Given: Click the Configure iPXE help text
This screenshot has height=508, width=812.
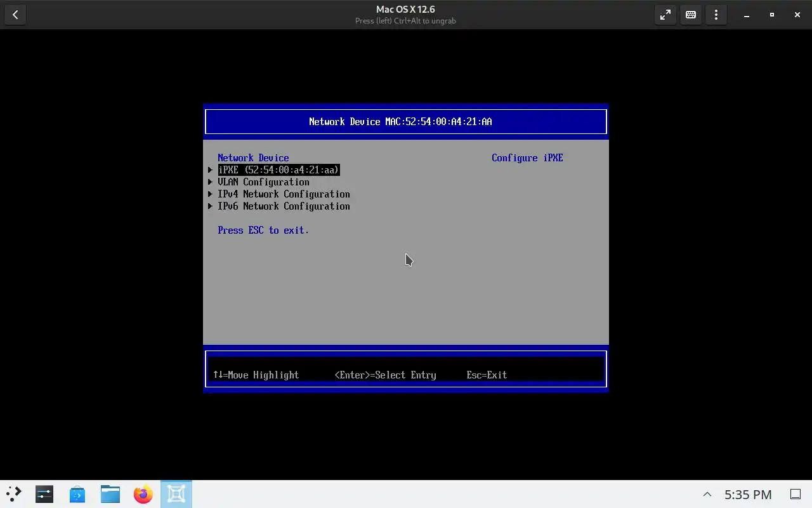Looking at the screenshot, I should pos(527,158).
